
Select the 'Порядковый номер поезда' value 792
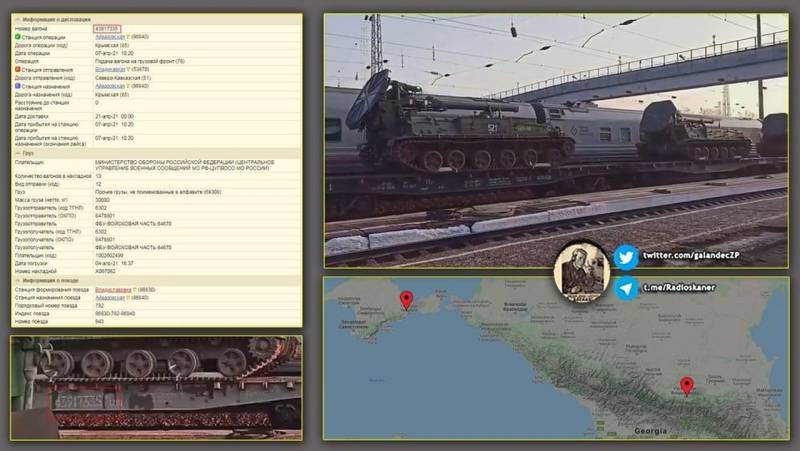[99, 306]
